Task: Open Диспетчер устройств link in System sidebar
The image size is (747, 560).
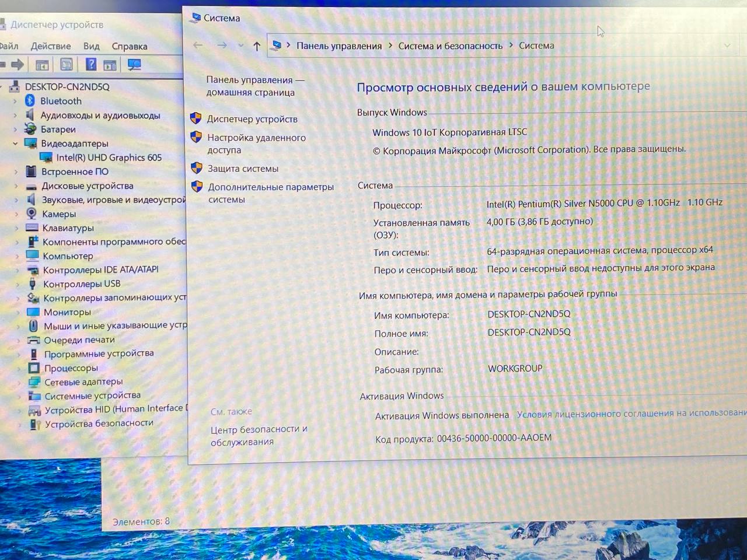Action: [252, 119]
